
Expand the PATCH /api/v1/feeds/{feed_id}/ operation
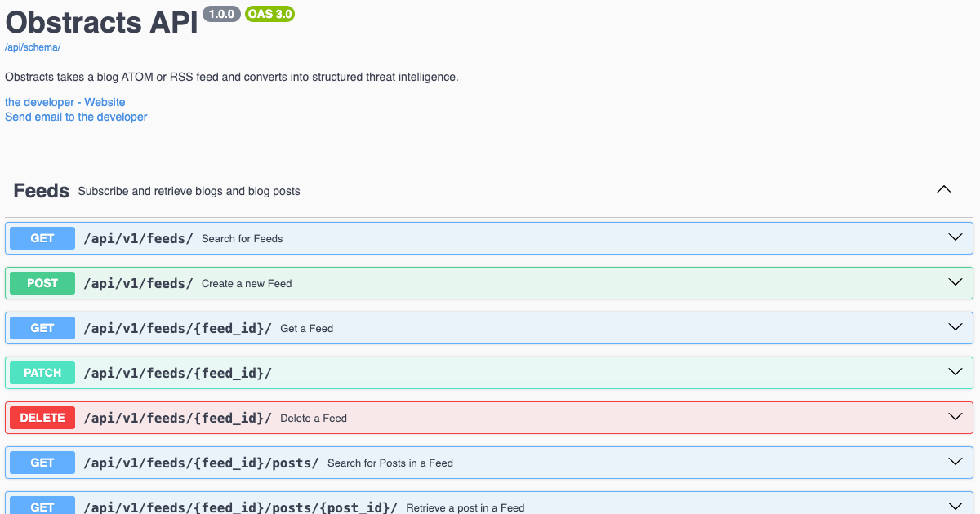[x=955, y=372]
